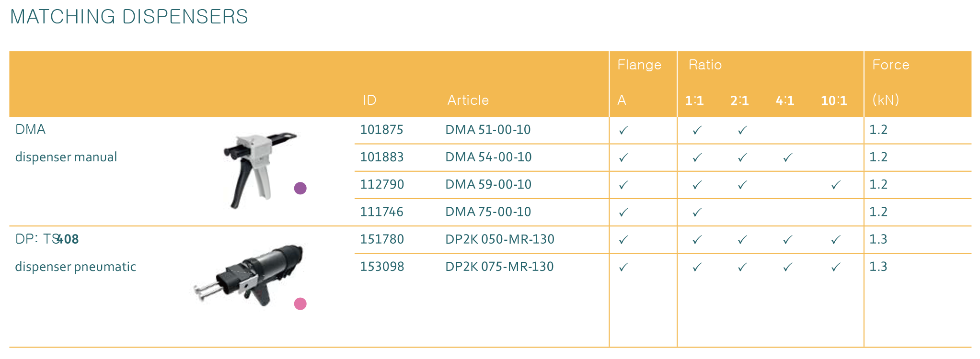Click the ID column header
This screenshot has height=359, width=980.
coord(369,100)
